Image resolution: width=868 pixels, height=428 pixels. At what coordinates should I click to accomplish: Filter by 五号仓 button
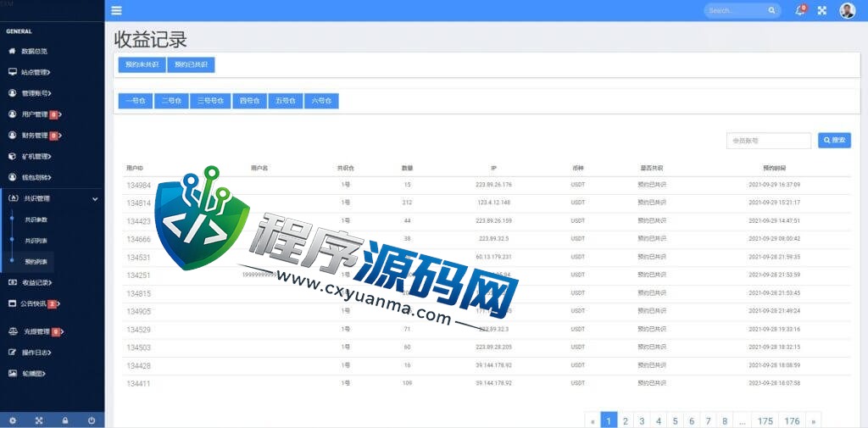(x=286, y=101)
